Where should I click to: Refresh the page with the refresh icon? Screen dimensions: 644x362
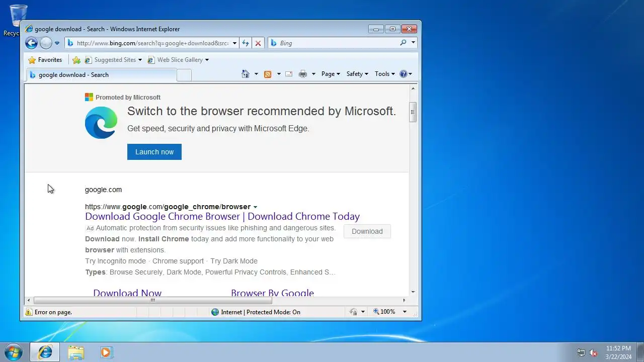tap(246, 43)
